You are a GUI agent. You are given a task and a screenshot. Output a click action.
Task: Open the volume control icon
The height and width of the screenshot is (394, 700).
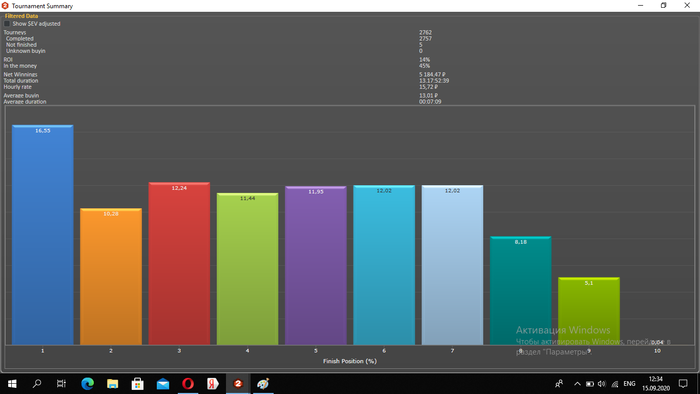tap(602, 384)
